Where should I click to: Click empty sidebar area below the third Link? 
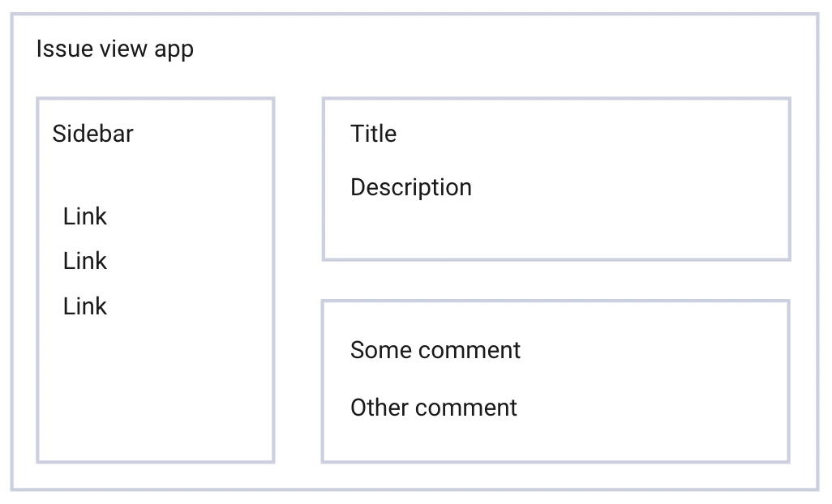[x=154, y=389]
